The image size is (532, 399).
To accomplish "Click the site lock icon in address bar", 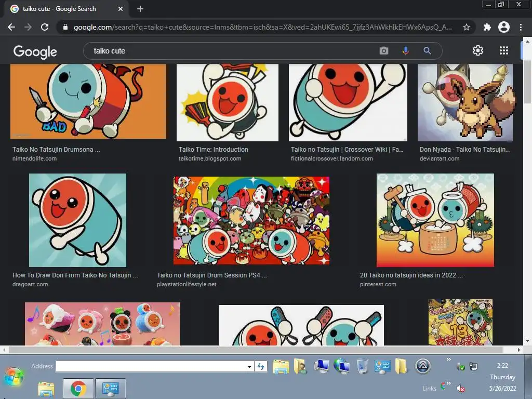I will (x=65, y=27).
